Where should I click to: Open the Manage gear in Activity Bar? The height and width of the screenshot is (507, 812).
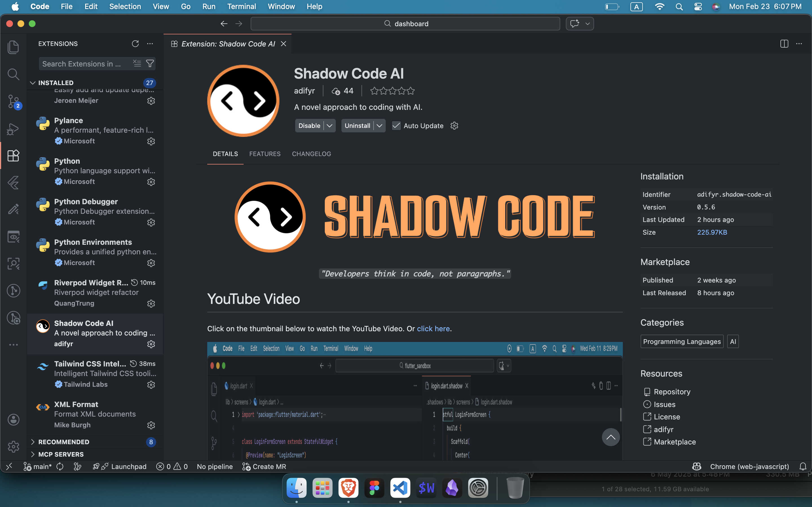(14, 446)
